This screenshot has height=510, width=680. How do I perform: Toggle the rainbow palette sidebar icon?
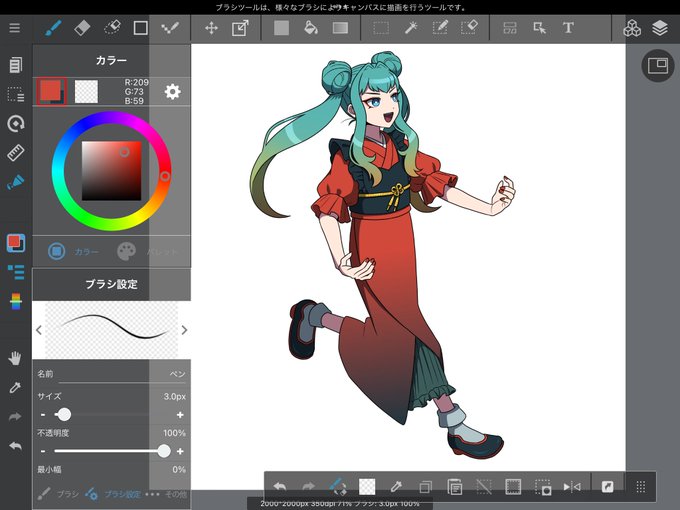point(16,301)
